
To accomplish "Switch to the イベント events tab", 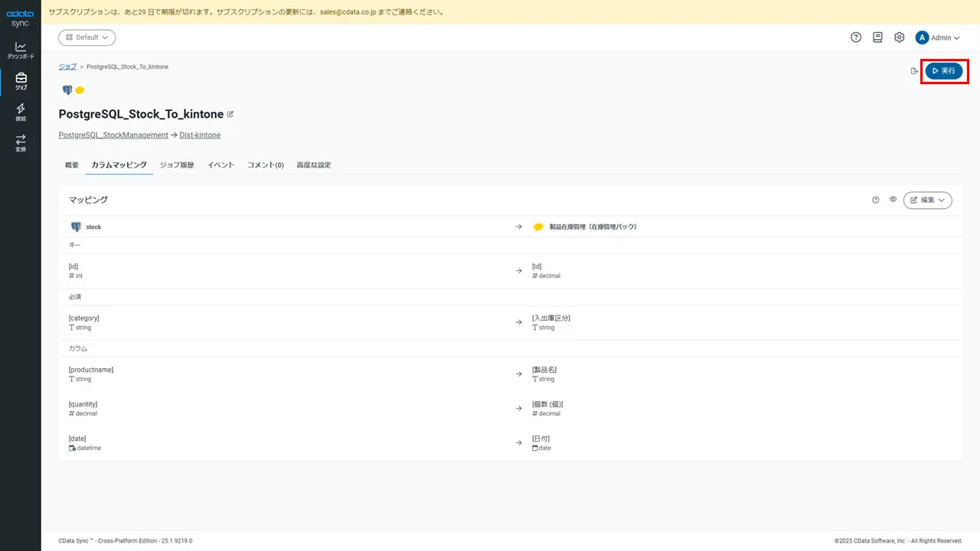I will coord(220,165).
